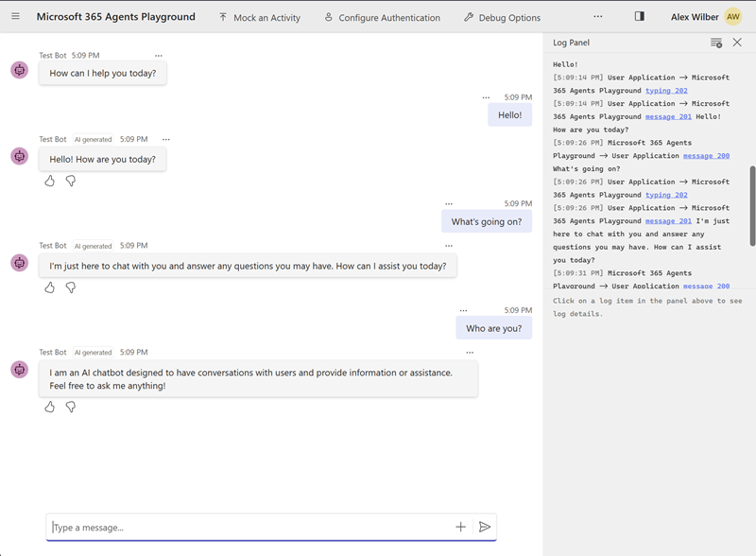Thumbs down the 'Hello! How are you today?' reply
The image size is (756, 556).
[71, 181]
